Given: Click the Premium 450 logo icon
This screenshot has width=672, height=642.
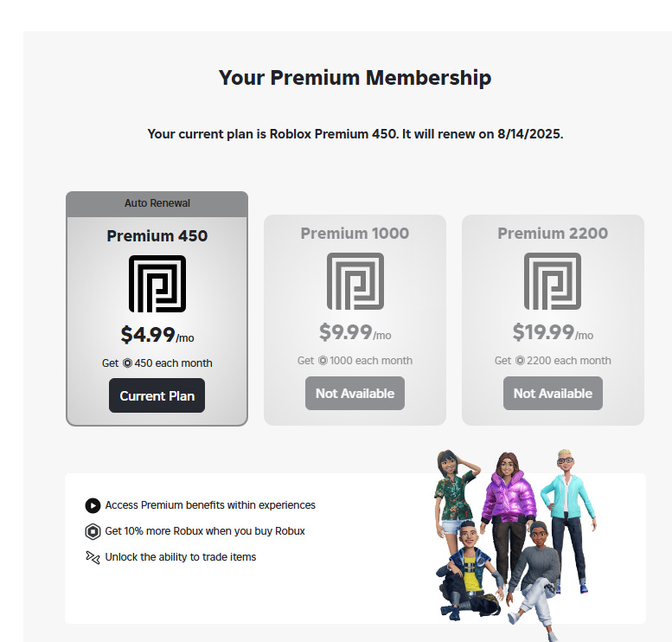Looking at the screenshot, I should click(x=157, y=284).
